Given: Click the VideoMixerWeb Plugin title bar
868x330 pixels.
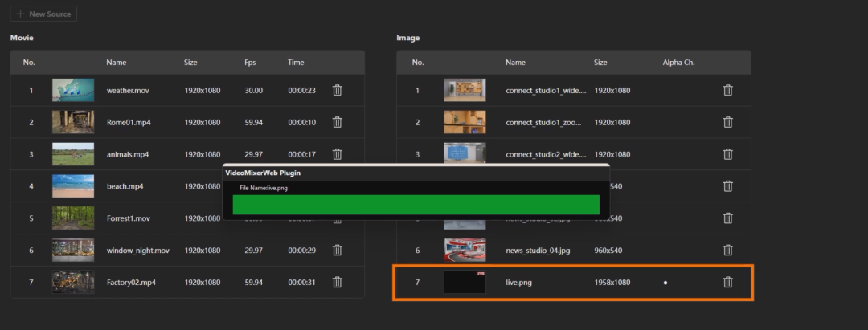Looking at the screenshot, I should click(x=416, y=173).
